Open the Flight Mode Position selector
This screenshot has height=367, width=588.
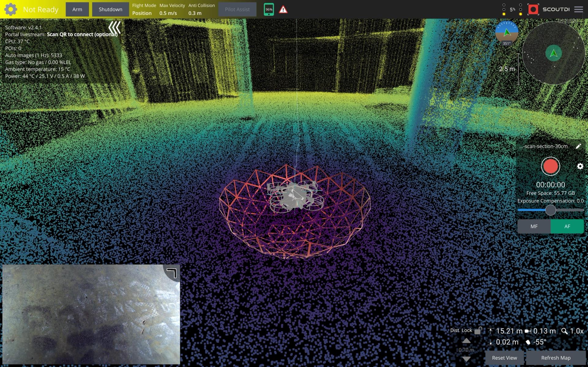[144, 9]
